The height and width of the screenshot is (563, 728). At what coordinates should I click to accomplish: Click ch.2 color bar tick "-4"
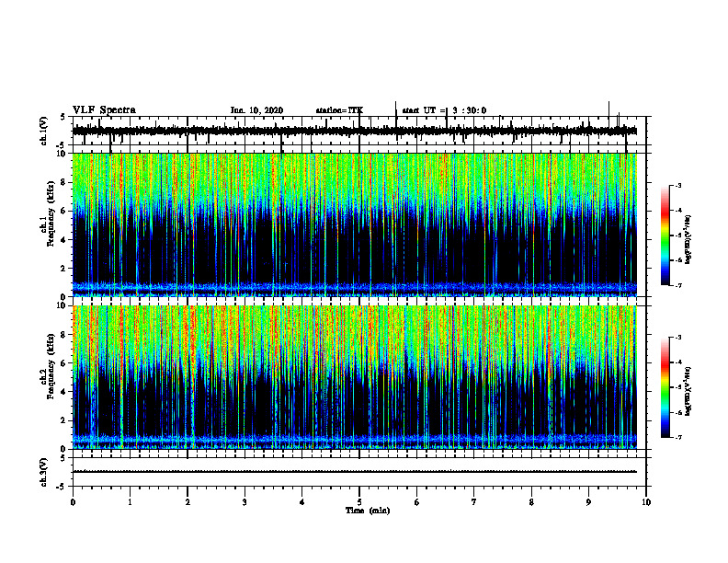click(x=678, y=362)
